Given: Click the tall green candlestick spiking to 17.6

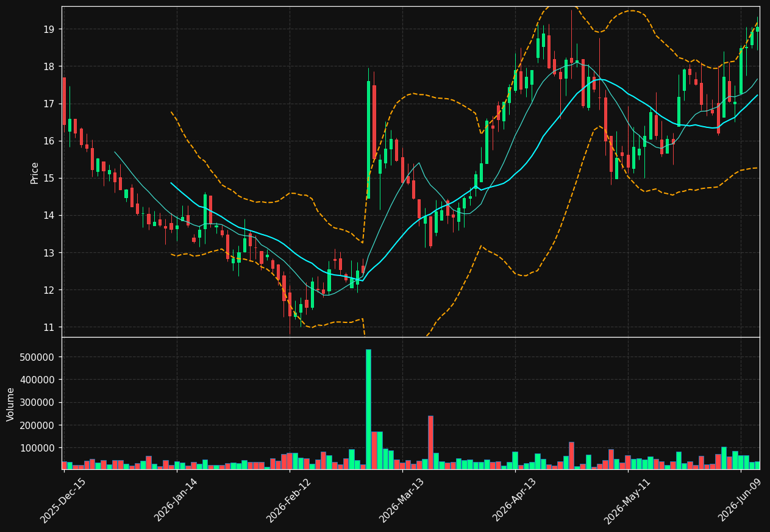Looking at the screenshot, I should click(x=368, y=140).
